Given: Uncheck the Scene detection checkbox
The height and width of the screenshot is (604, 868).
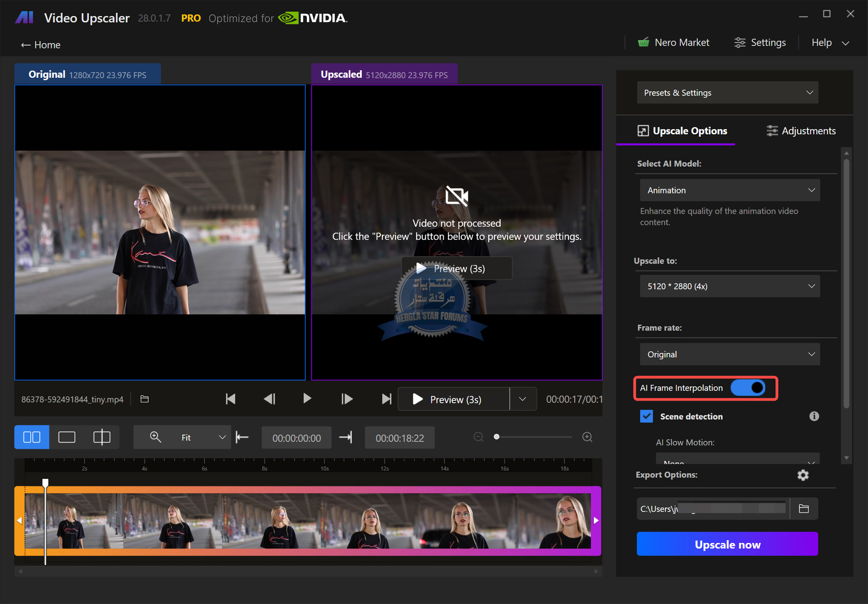Looking at the screenshot, I should [x=646, y=416].
